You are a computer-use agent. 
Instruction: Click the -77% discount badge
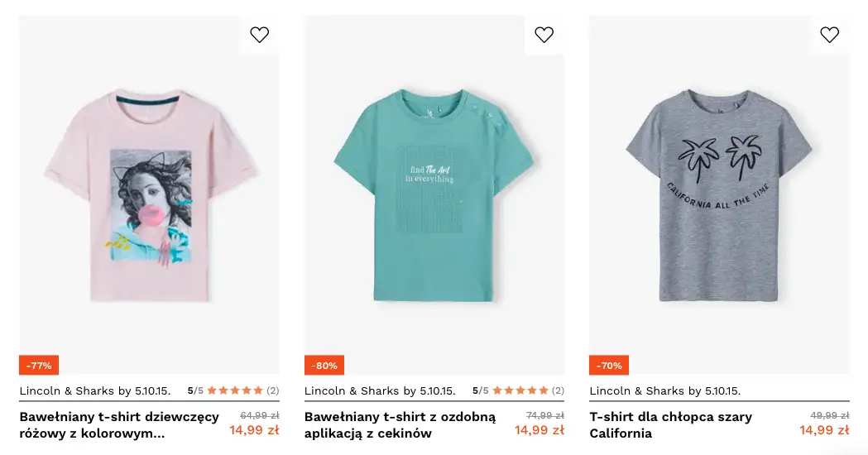39,365
